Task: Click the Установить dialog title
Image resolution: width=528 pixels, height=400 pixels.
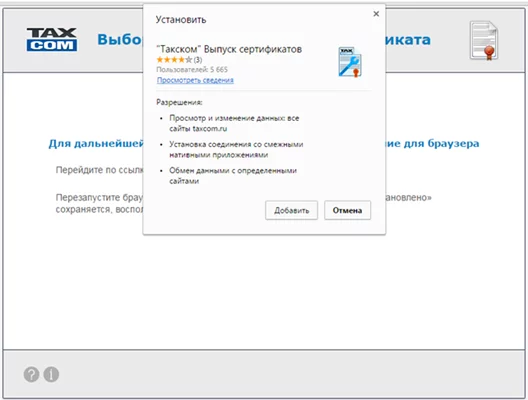Action: click(181, 20)
